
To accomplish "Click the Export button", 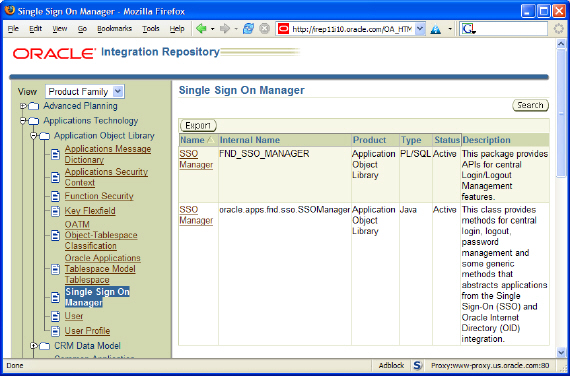I will pos(198,126).
